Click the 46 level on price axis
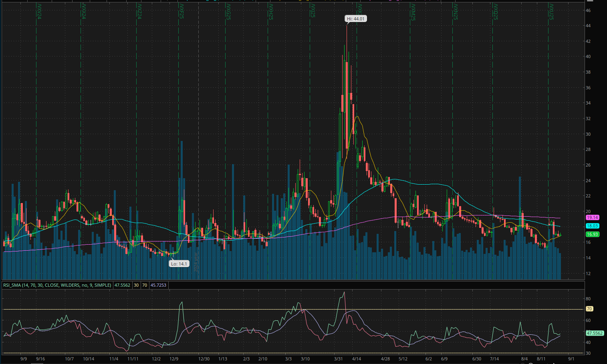607x364 pixels. tap(588, 10)
